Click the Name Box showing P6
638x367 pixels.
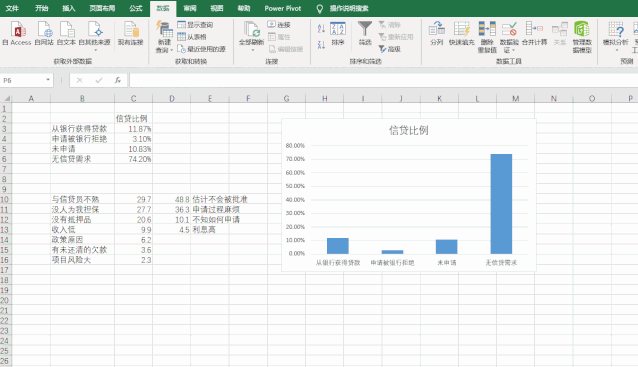pyautogui.click(x=23, y=80)
